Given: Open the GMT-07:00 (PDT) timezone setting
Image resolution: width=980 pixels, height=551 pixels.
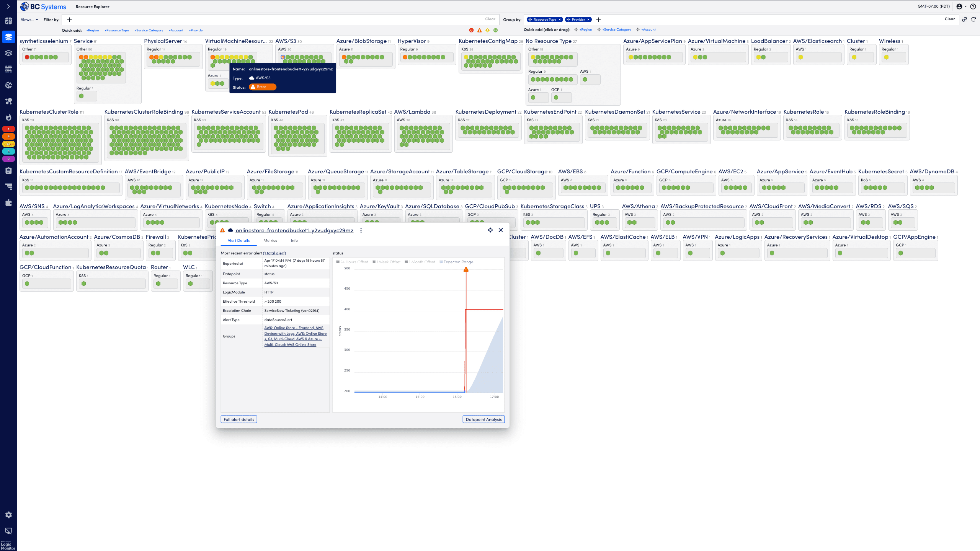Looking at the screenshot, I should pos(933,7).
